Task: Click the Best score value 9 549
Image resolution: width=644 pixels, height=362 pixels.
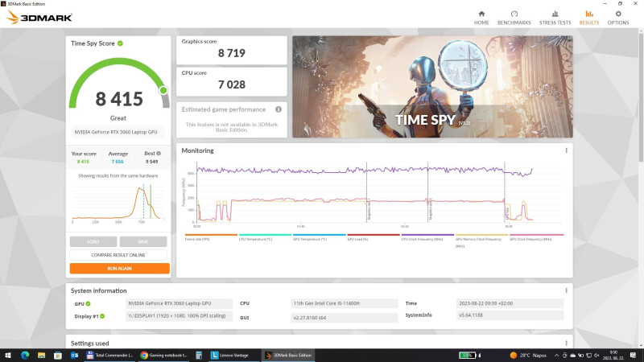Action: click(151, 162)
